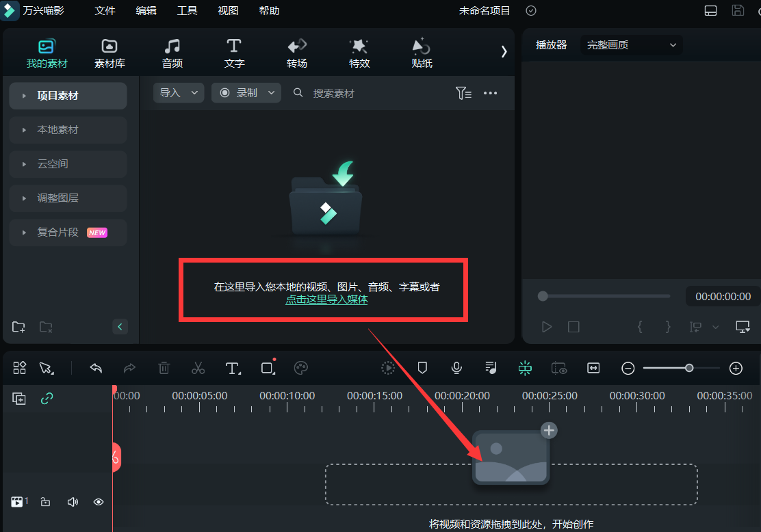Screen dimensions: 761x532
Task: Hide the first track with eye toggle
Action: click(98, 501)
